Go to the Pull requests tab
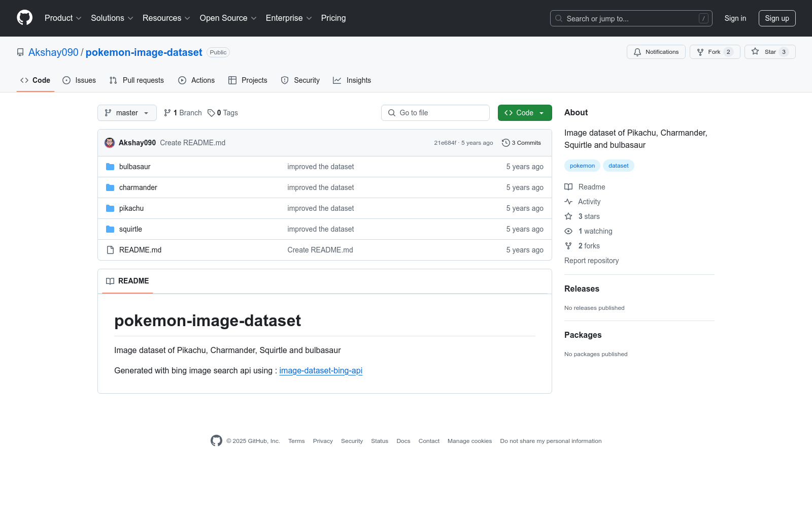Screen dimensions: 812x508 point(137,80)
